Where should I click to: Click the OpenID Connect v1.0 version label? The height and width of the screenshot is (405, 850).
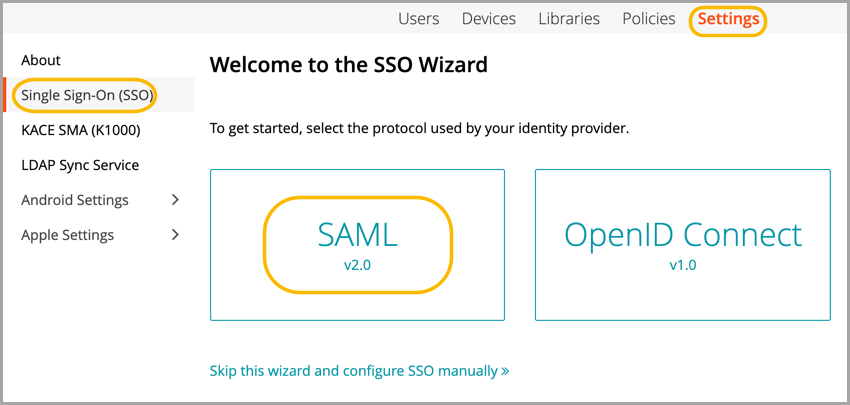[682, 266]
